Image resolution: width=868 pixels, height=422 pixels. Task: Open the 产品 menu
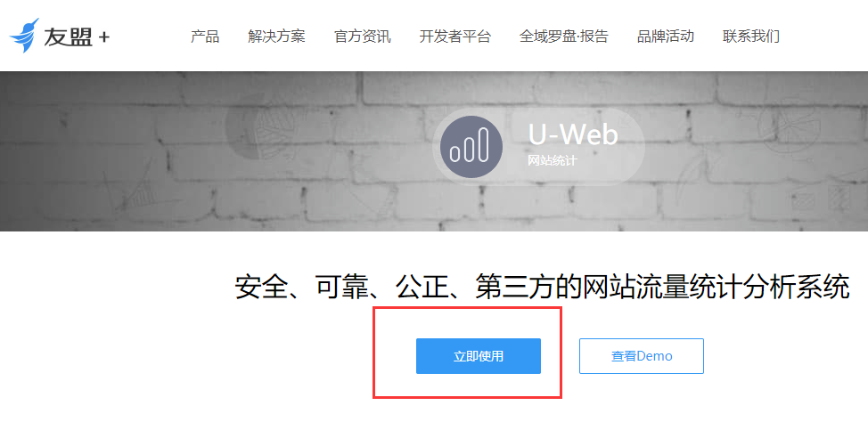[x=205, y=37]
